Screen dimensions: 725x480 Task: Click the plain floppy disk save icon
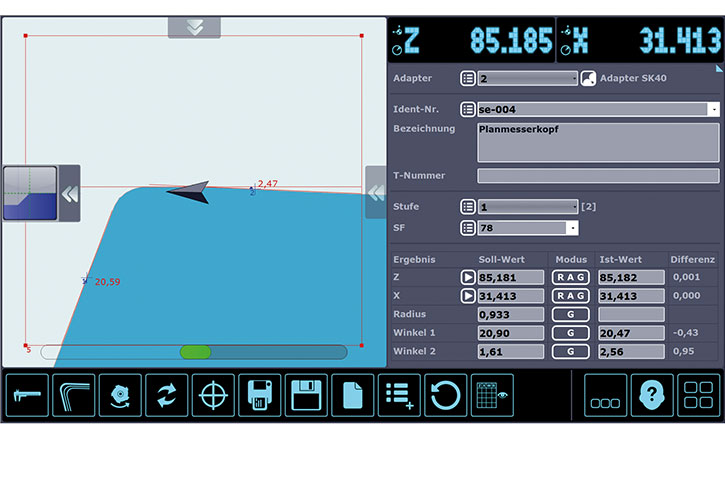click(x=306, y=395)
